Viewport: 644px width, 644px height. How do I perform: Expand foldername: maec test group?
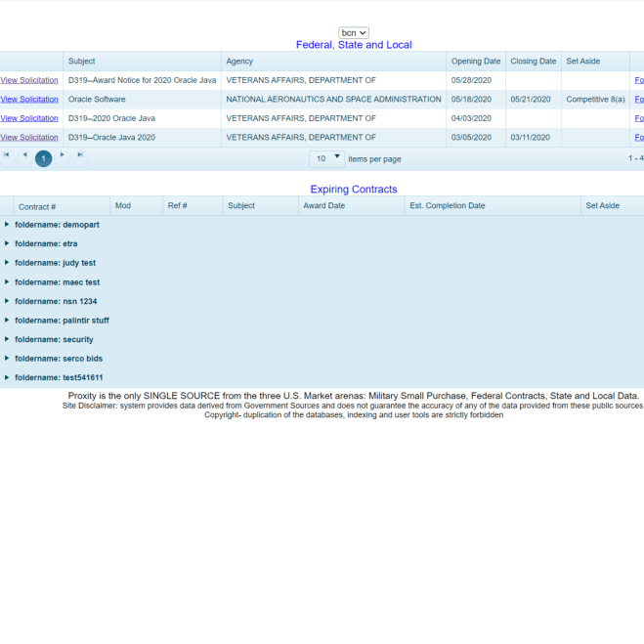point(7,281)
